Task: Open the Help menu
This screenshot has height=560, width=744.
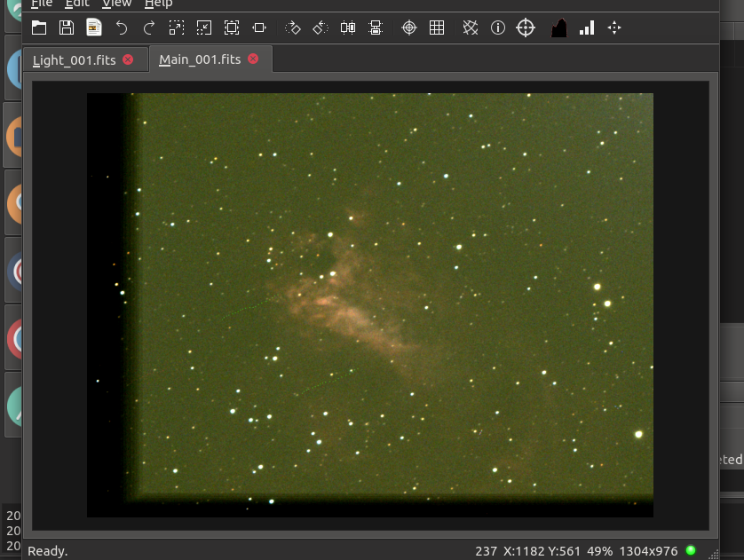Action: click(x=159, y=4)
